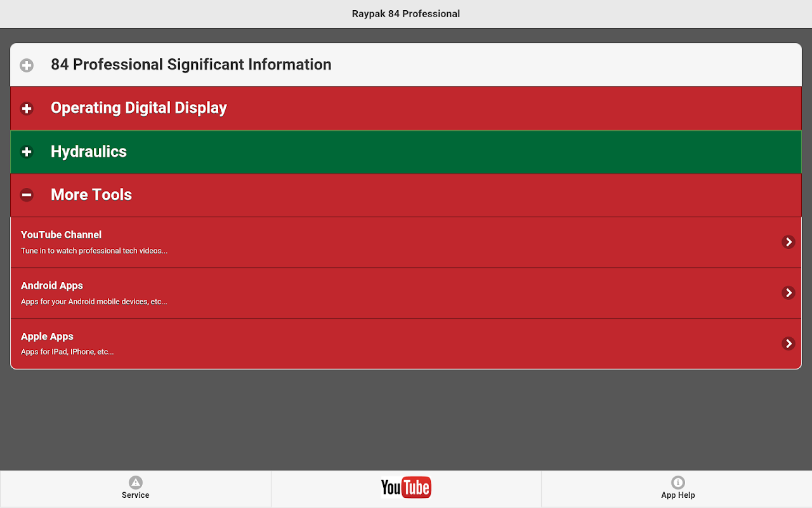Click the arrow icon beside Android Apps
The height and width of the screenshot is (508, 812).
tap(788, 293)
